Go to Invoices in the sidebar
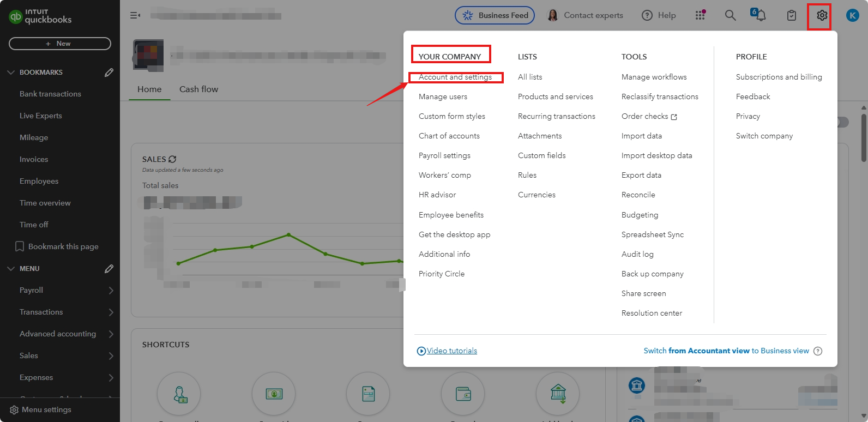This screenshot has height=422, width=868. pos(34,160)
